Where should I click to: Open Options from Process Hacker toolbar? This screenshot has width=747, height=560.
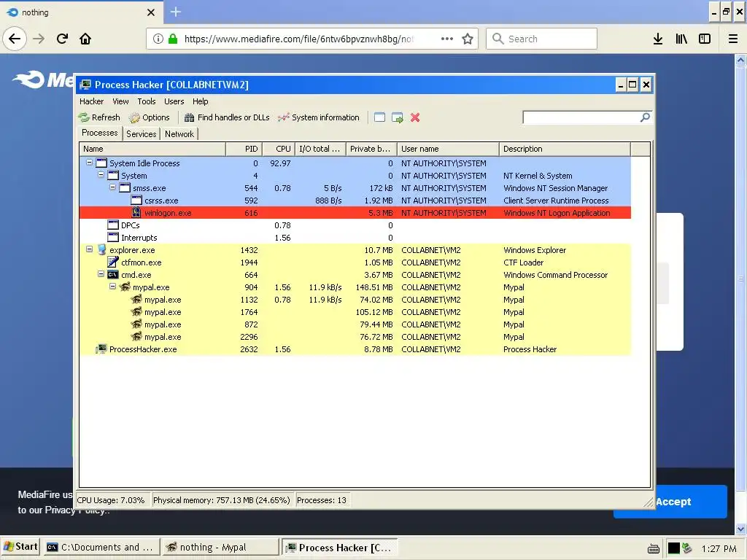149,117
